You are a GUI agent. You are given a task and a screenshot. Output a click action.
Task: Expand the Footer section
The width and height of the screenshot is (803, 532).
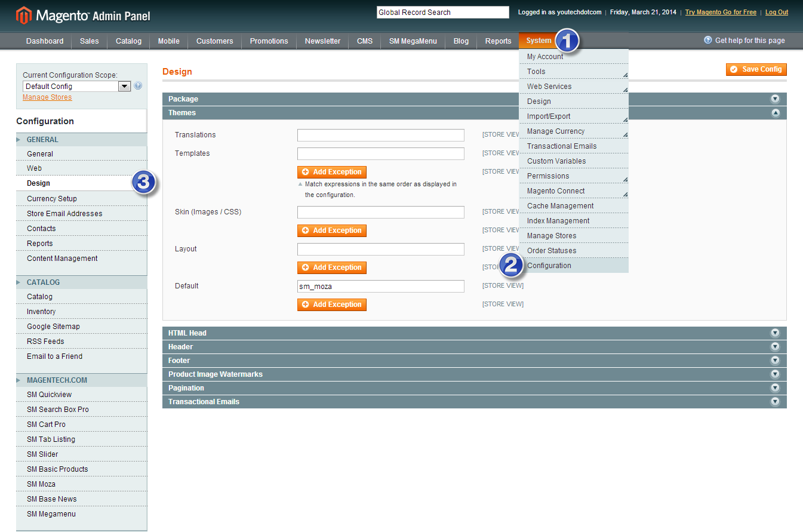pos(474,361)
